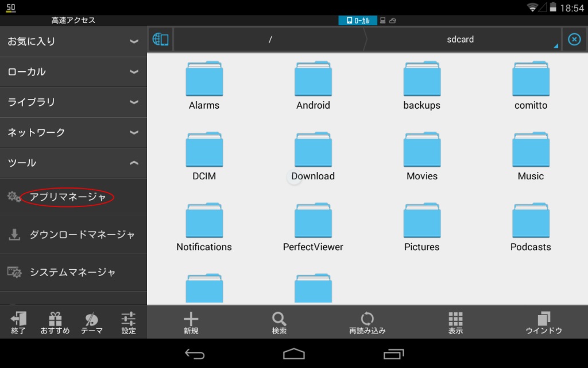
Task: Open the ウインドウ windows switcher
Action: 544,323
